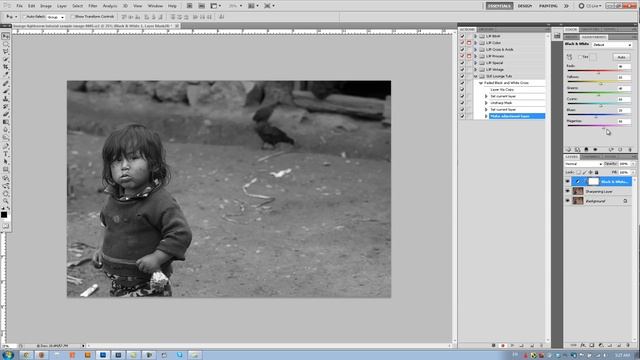Select the Lasso tool

tap(5, 52)
